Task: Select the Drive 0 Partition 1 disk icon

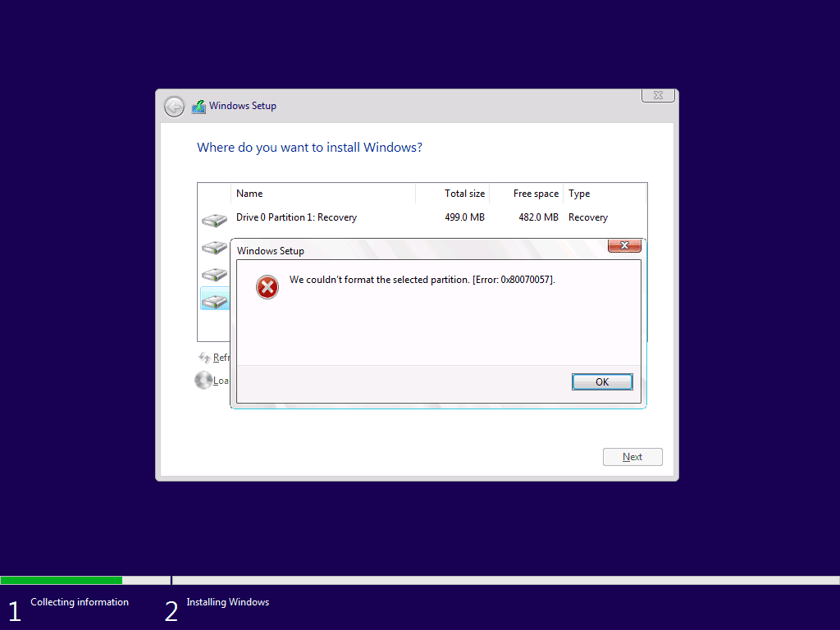Action: pos(214,218)
